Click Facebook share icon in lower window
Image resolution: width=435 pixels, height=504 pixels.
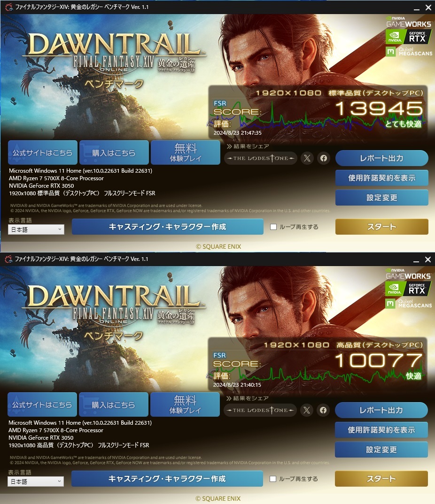[323, 410]
